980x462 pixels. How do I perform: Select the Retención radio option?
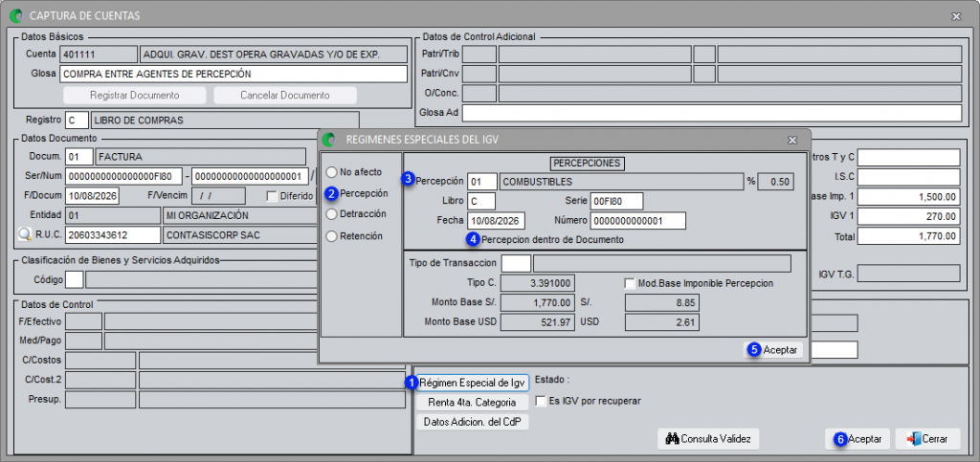[x=332, y=236]
